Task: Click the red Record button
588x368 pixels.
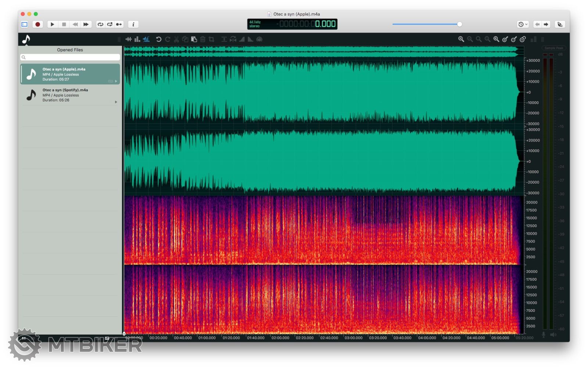Action: coord(37,24)
